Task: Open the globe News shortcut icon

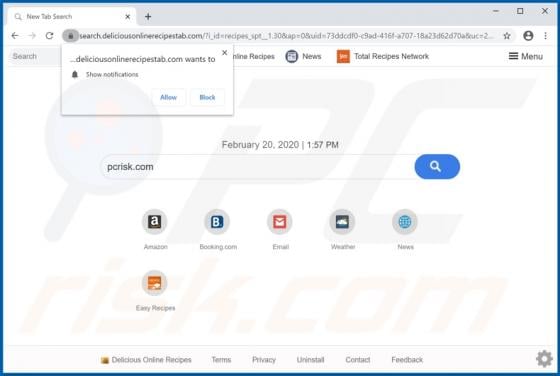Action: pyautogui.click(x=405, y=222)
